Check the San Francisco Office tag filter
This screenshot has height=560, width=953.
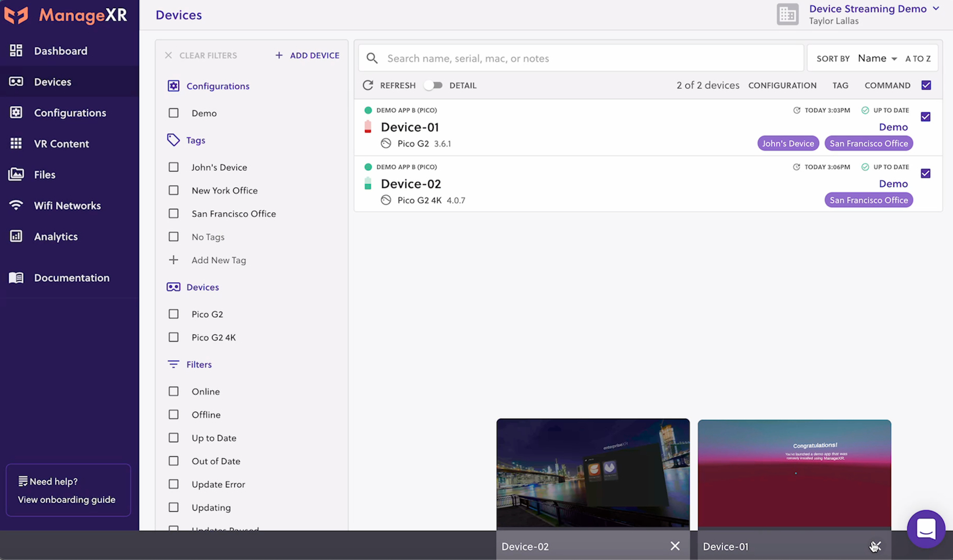[174, 214]
